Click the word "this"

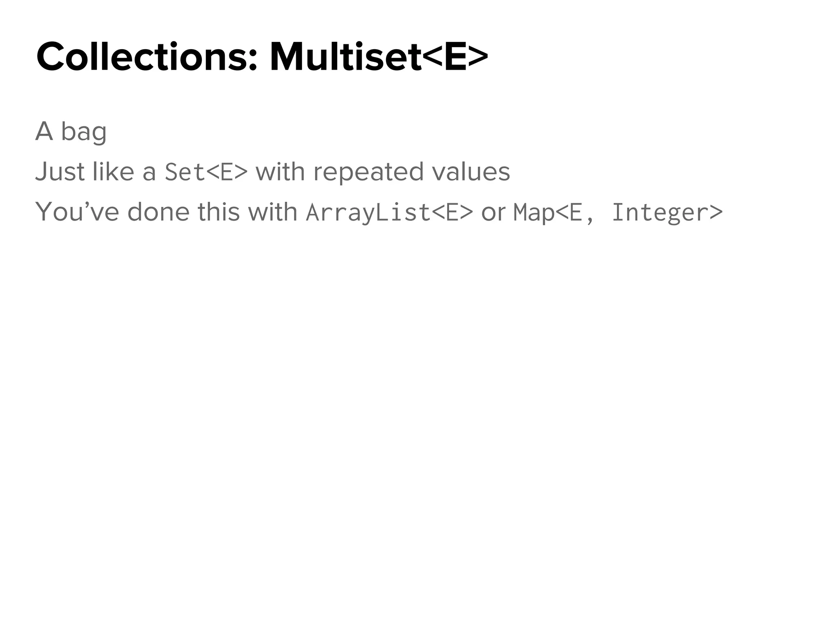tap(219, 212)
